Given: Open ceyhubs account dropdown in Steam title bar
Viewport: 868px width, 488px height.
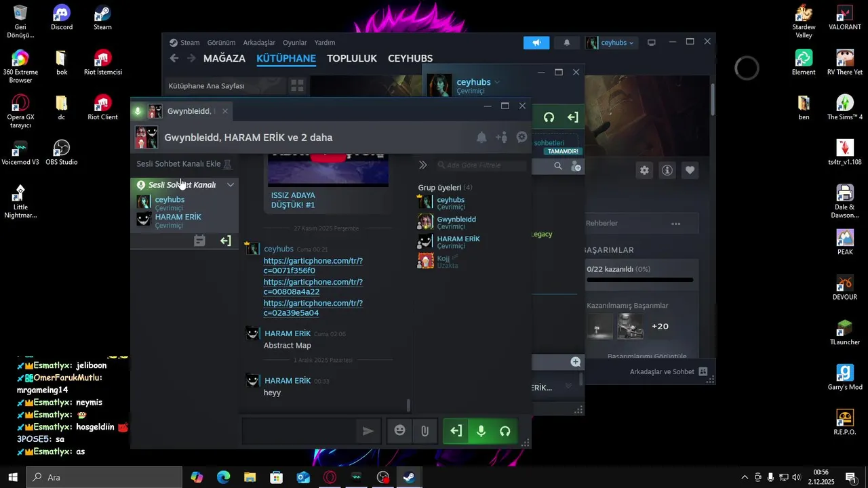Looking at the screenshot, I should [x=610, y=43].
